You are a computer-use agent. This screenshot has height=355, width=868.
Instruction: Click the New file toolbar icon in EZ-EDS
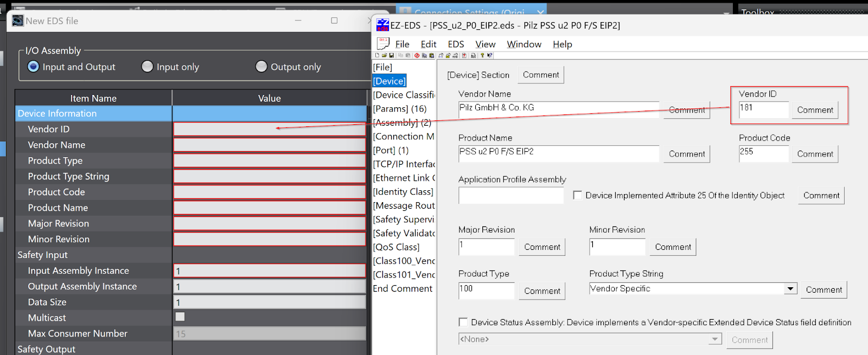click(x=377, y=55)
